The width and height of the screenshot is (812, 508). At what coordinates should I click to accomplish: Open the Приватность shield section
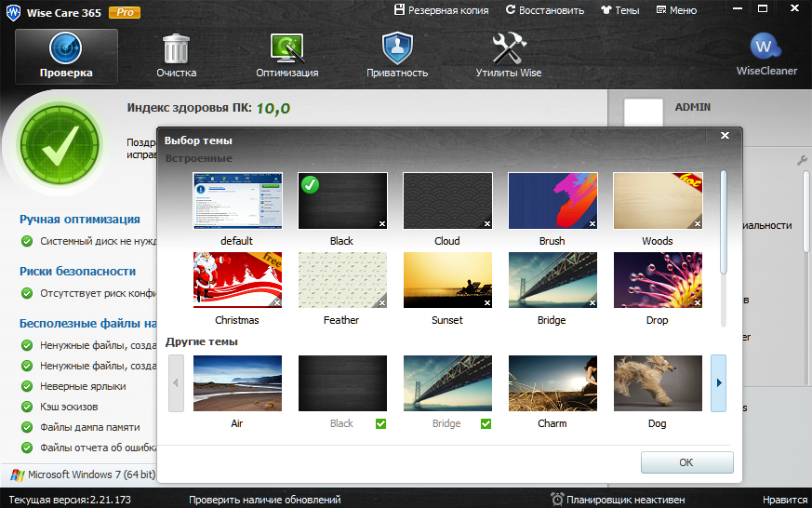397,56
